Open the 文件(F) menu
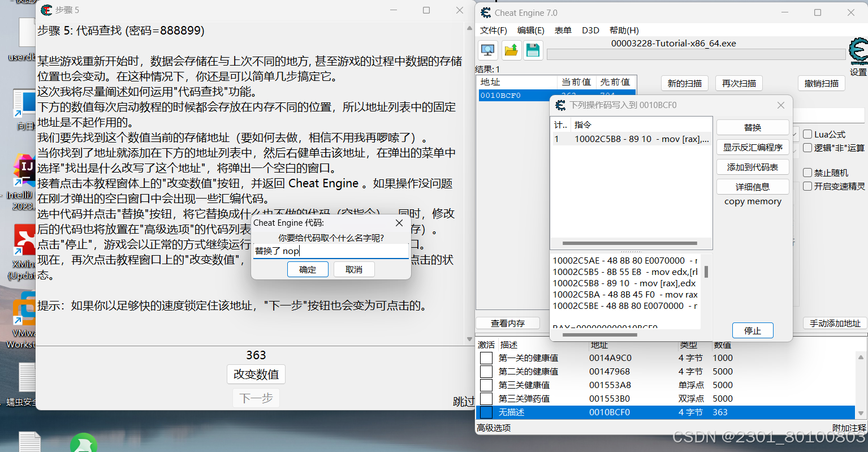Image resolution: width=868 pixels, height=452 pixels. click(x=494, y=31)
